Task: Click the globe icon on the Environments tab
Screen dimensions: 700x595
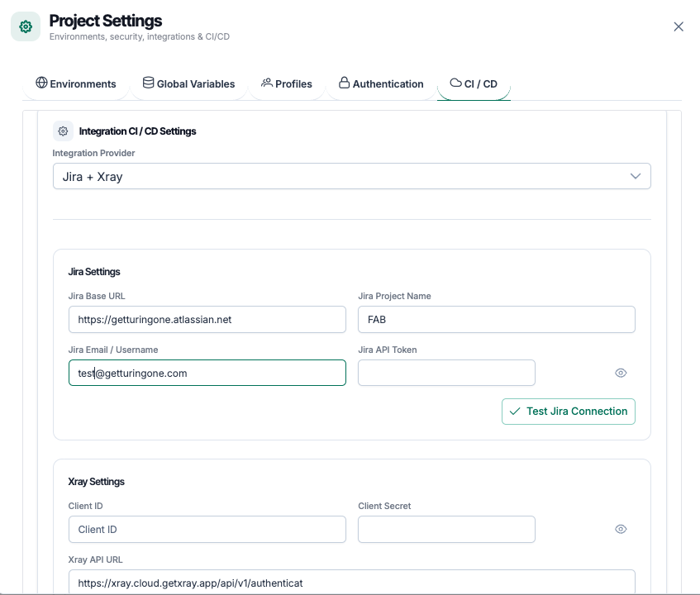Action: (x=40, y=83)
